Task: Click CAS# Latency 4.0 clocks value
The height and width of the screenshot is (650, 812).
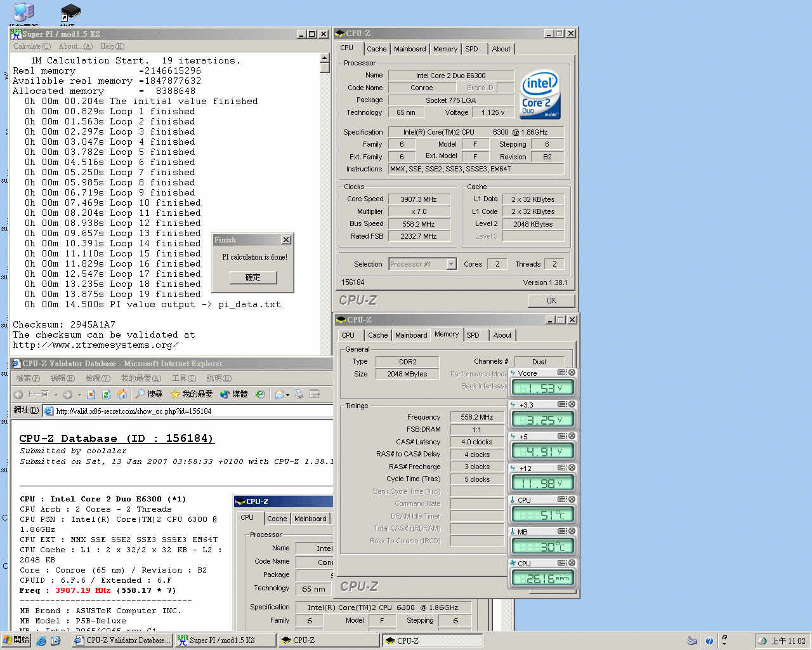Action: (x=477, y=442)
